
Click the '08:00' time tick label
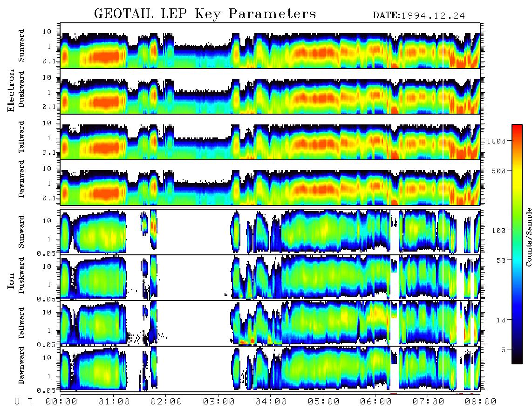[x=481, y=402]
